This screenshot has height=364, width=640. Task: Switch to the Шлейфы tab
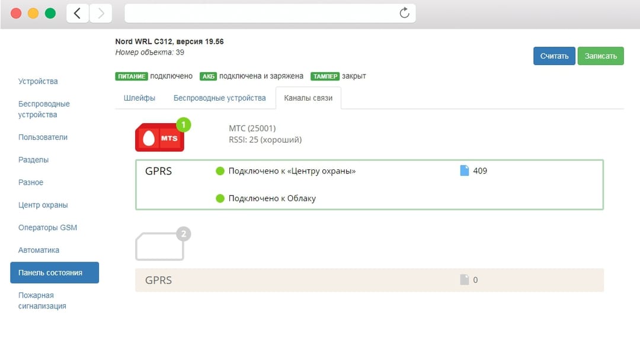(x=140, y=98)
